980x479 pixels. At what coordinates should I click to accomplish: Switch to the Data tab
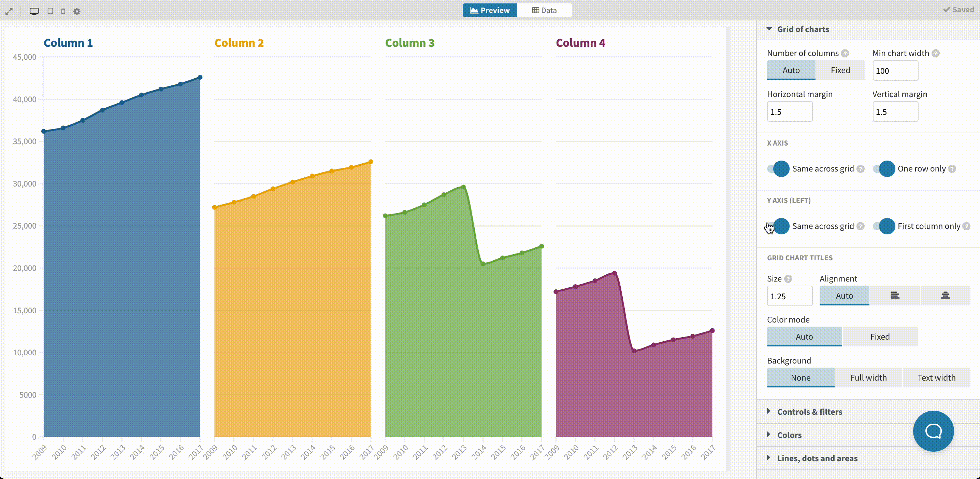(x=544, y=10)
